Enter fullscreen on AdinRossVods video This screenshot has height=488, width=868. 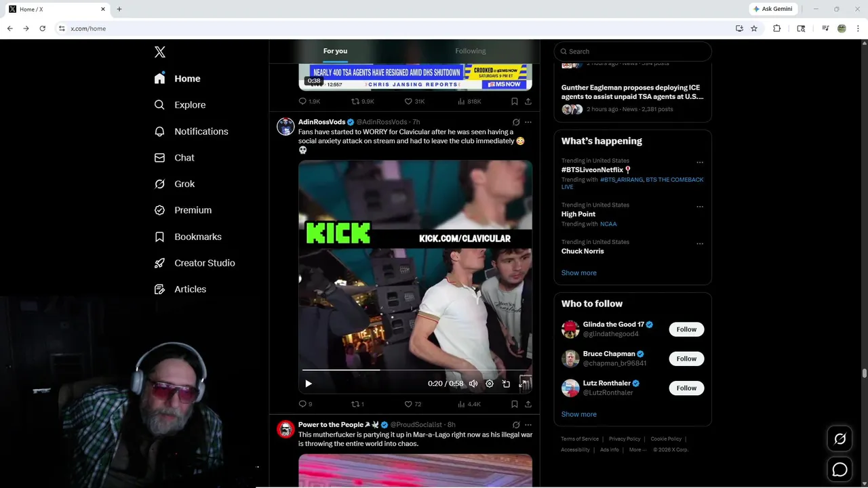pyautogui.click(x=523, y=384)
